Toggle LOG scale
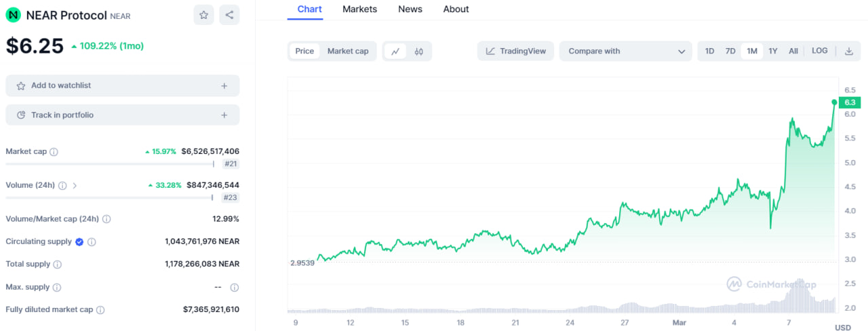The height and width of the screenshot is (331, 868). (819, 51)
